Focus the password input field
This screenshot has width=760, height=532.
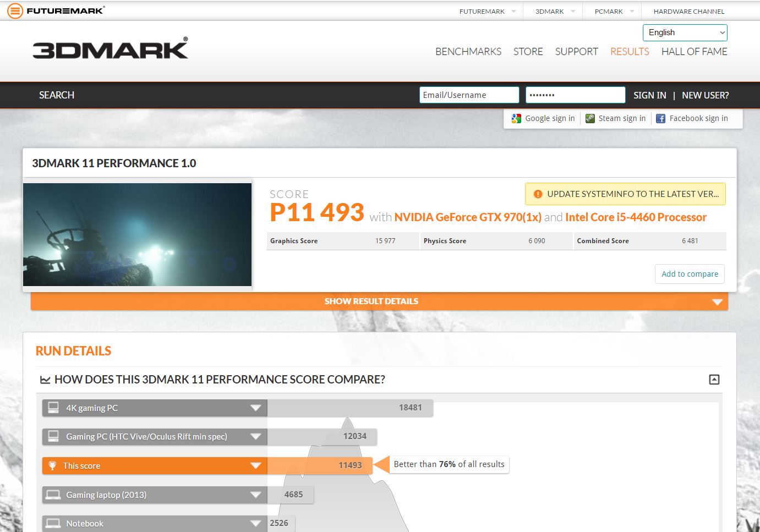pyautogui.click(x=576, y=95)
